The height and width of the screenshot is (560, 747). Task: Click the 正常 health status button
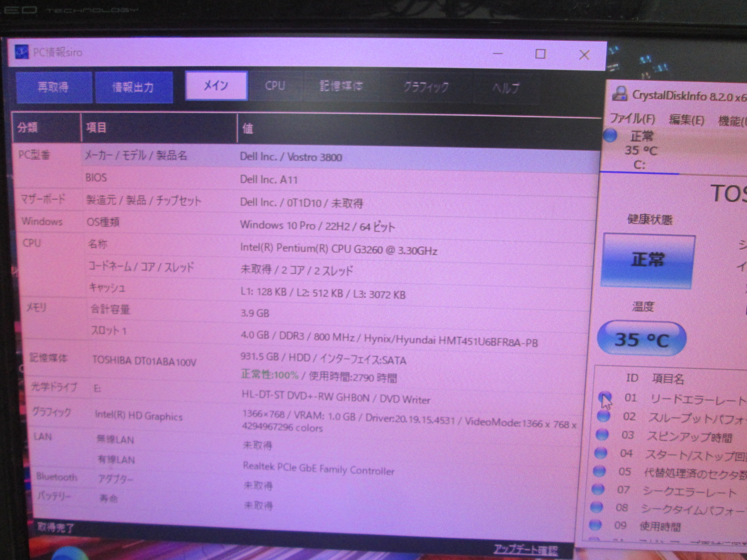point(648,260)
